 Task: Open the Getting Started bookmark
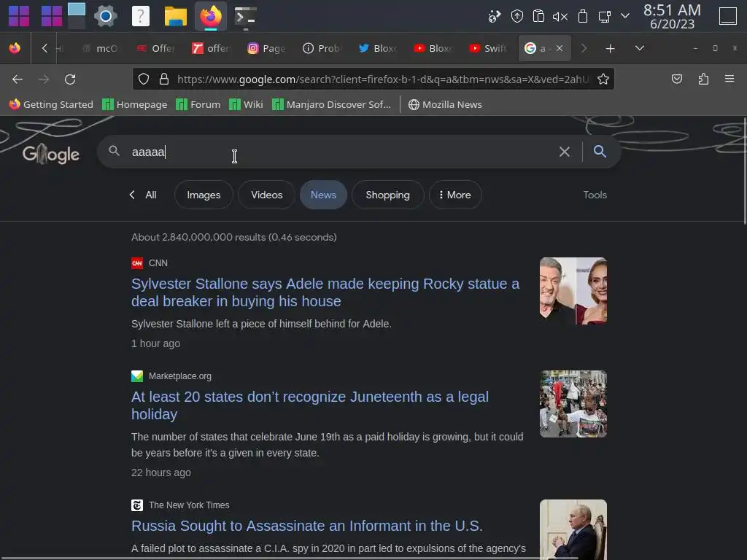(x=51, y=104)
